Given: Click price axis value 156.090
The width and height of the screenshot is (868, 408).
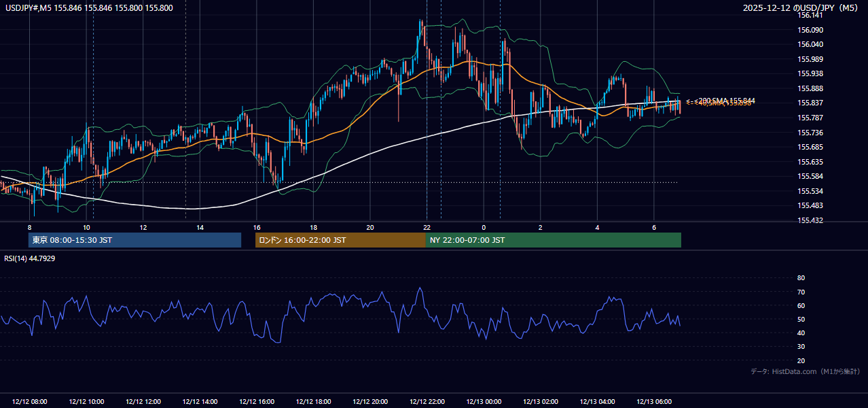Looking at the screenshot, I should click(x=811, y=30).
